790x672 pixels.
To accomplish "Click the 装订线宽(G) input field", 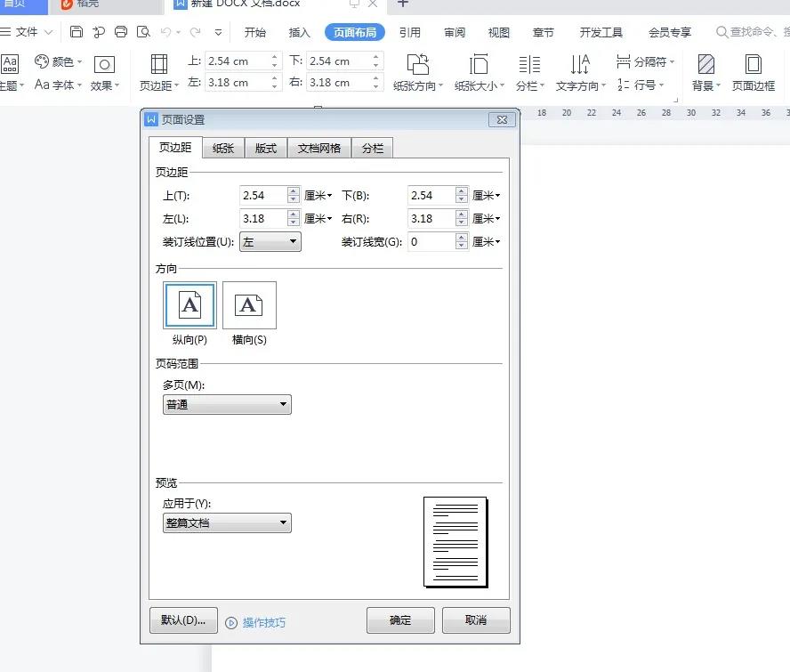I will [x=431, y=241].
